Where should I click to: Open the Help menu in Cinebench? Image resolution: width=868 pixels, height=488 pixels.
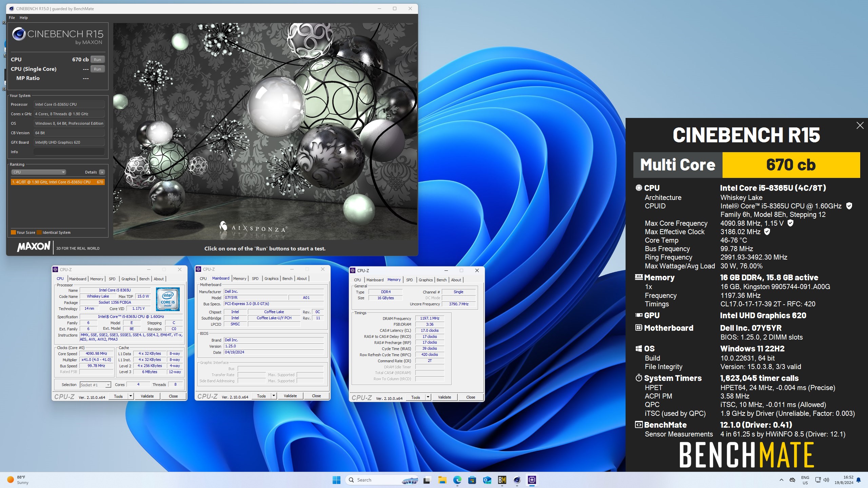24,18
